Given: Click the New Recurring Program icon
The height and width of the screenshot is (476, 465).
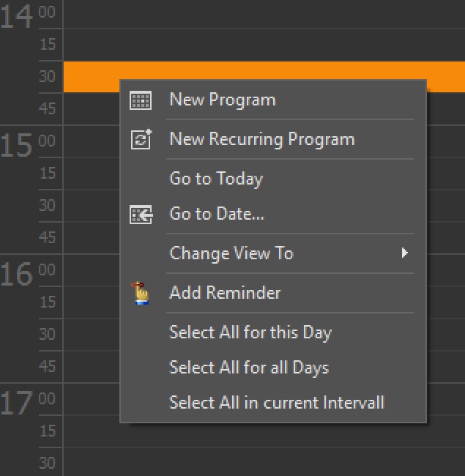Looking at the screenshot, I should tap(141, 139).
